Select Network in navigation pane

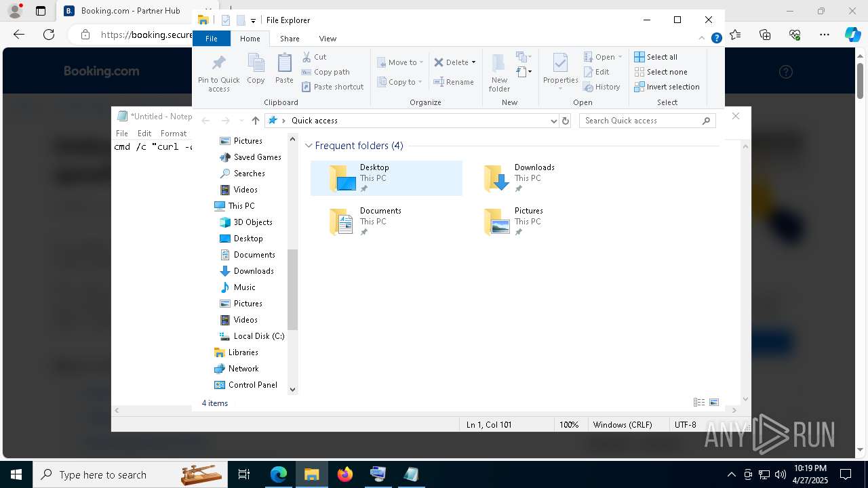243,369
